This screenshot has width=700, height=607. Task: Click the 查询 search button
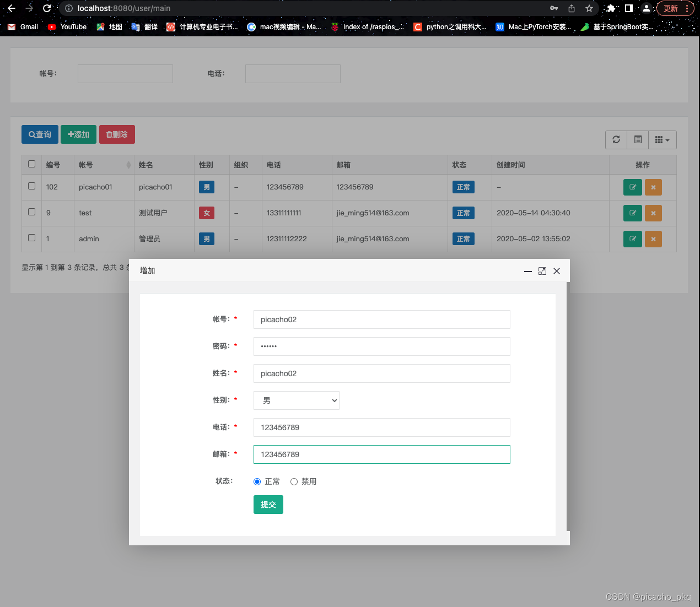[x=40, y=134]
